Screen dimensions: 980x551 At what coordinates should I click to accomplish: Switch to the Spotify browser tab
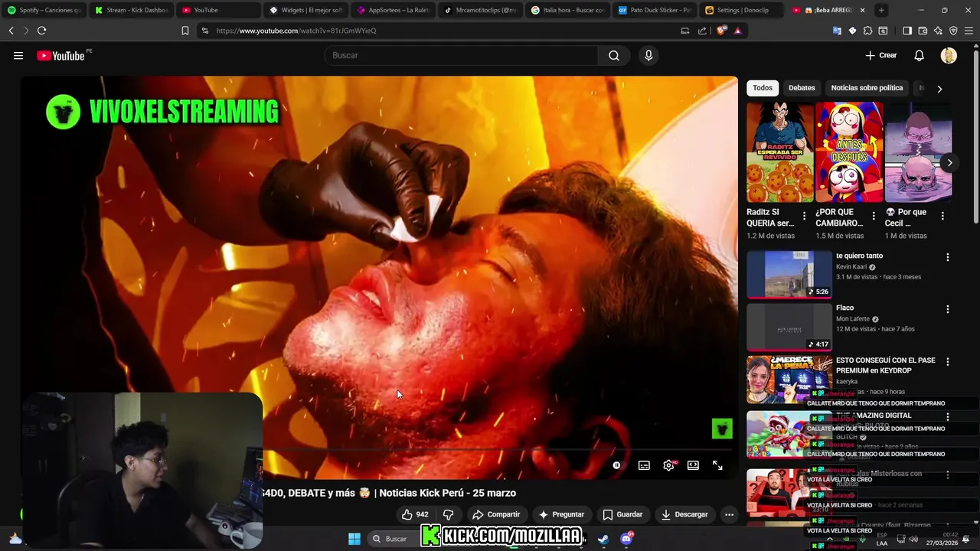point(43,10)
